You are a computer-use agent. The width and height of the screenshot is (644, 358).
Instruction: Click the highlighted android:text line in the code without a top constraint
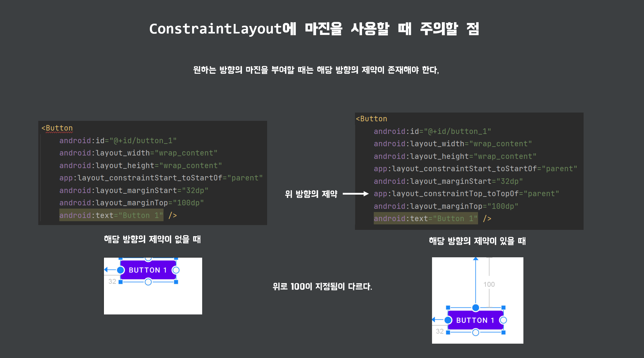tap(111, 215)
